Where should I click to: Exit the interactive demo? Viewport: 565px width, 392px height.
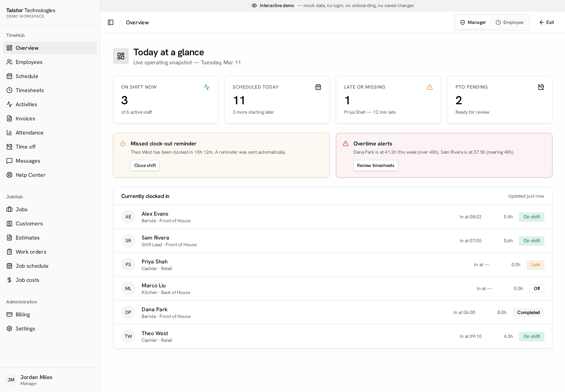[x=547, y=22]
